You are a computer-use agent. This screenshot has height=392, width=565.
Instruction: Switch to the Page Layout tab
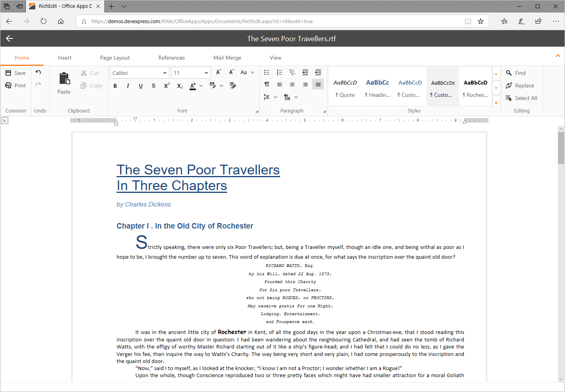pyautogui.click(x=115, y=58)
